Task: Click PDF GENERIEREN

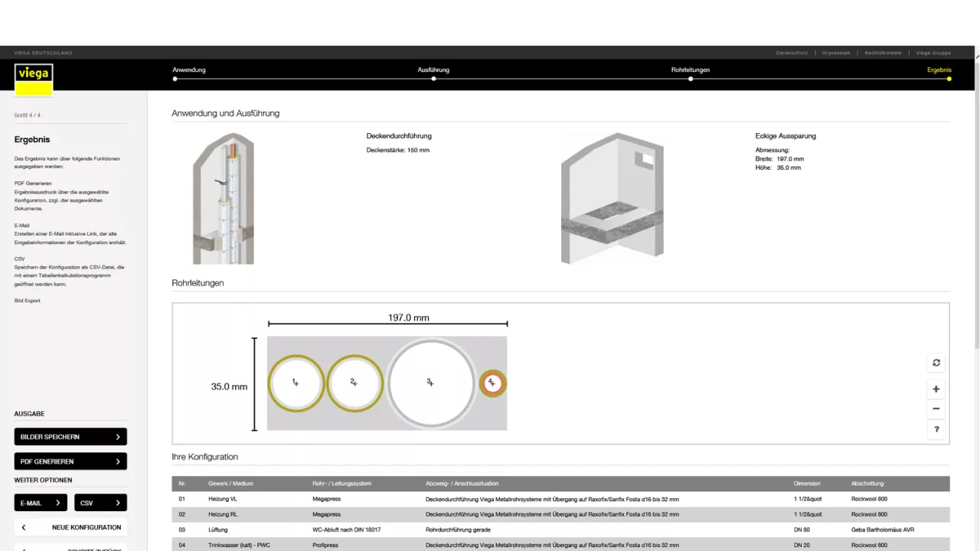Action: (x=70, y=461)
